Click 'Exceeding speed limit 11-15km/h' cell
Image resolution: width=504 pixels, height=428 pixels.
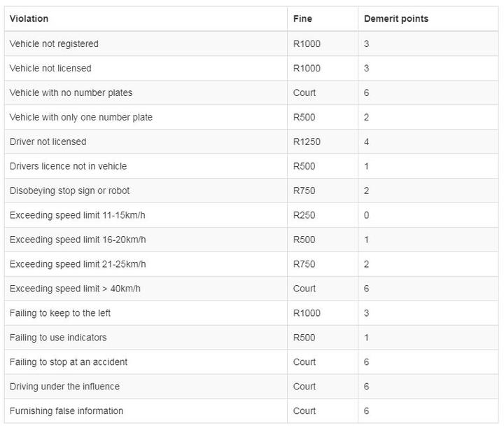click(x=77, y=215)
